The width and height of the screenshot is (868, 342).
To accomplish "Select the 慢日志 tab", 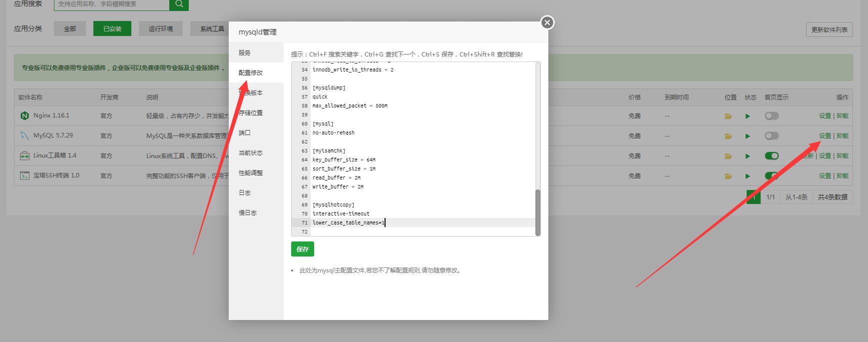I will (248, 212).
